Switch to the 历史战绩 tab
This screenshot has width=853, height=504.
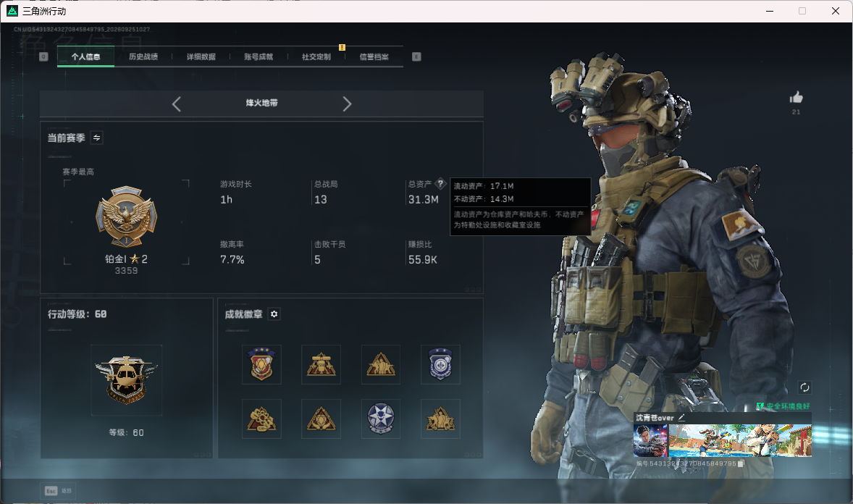coord(143,56)
